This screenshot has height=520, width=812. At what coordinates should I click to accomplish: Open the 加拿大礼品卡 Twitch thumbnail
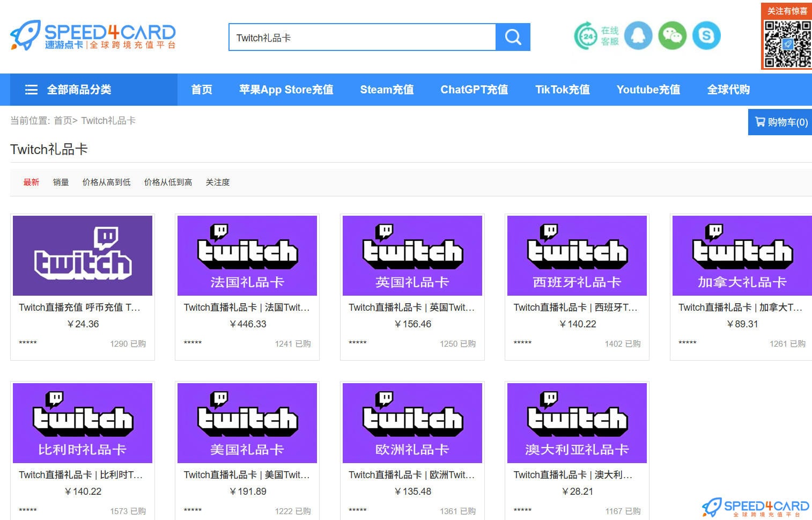(x=742, y=255)
